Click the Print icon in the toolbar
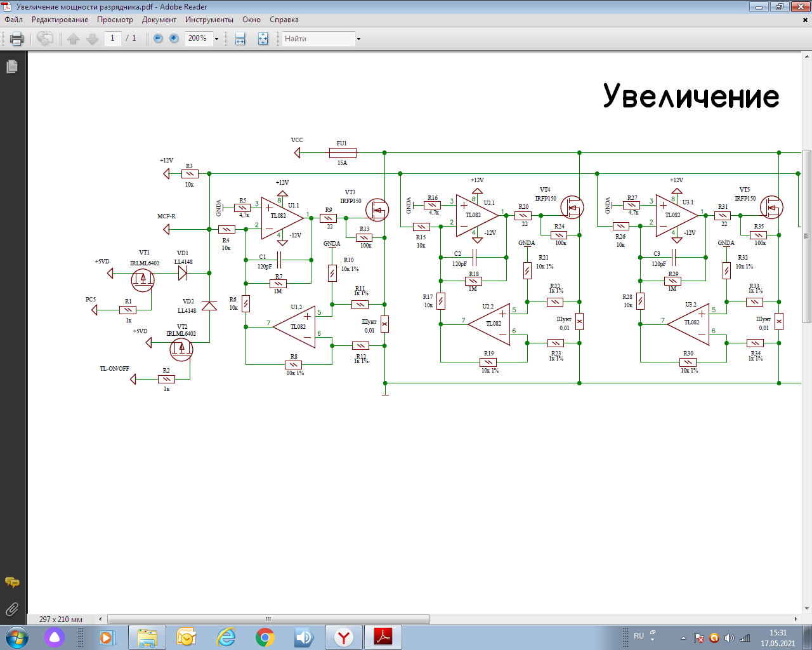The image size is (812, 650). coord(17,39)
